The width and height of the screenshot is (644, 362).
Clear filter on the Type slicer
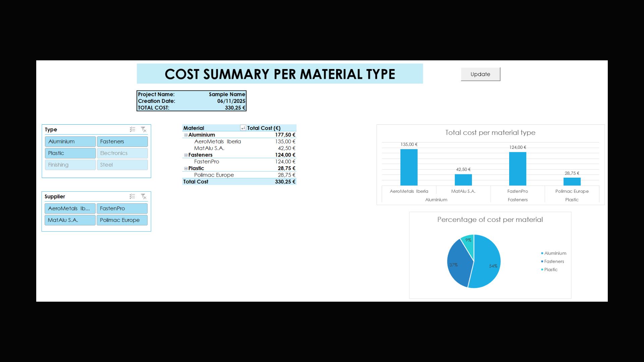pyautogui.click(x=144, y=129)
